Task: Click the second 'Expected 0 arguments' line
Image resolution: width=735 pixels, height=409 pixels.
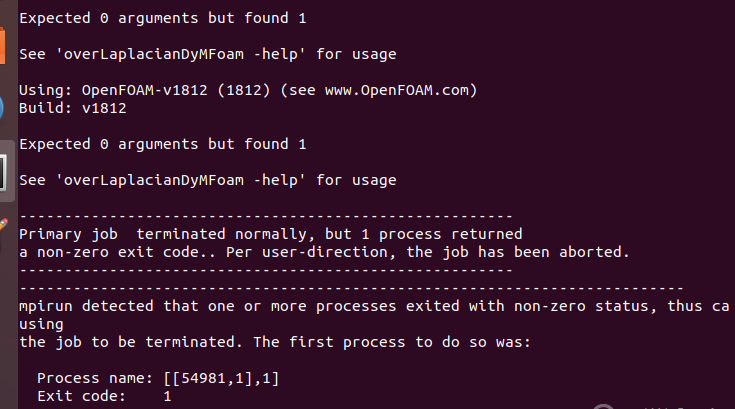Action: [163, 144]
